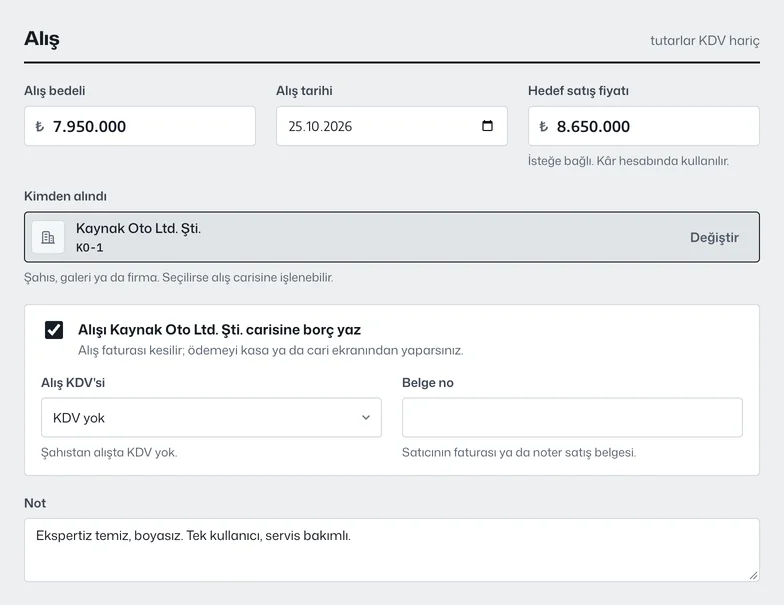The width and height of the screenshot is (784, 605).
Task: Click the empty Belge no input
Action: [572, 418]
